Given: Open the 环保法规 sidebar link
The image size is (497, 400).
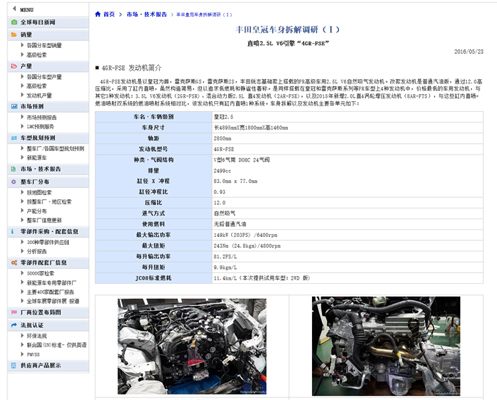Looking at the screenshot, I should [x=37, y=336].
